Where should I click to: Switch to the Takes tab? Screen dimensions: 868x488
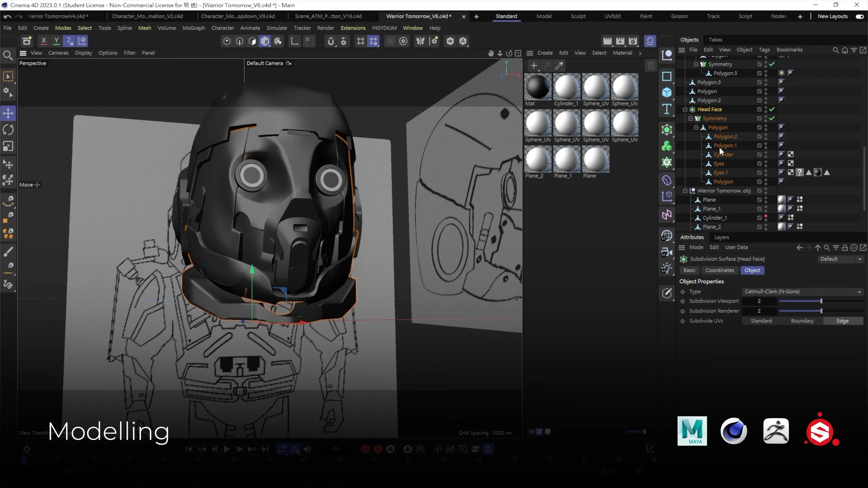715,40
